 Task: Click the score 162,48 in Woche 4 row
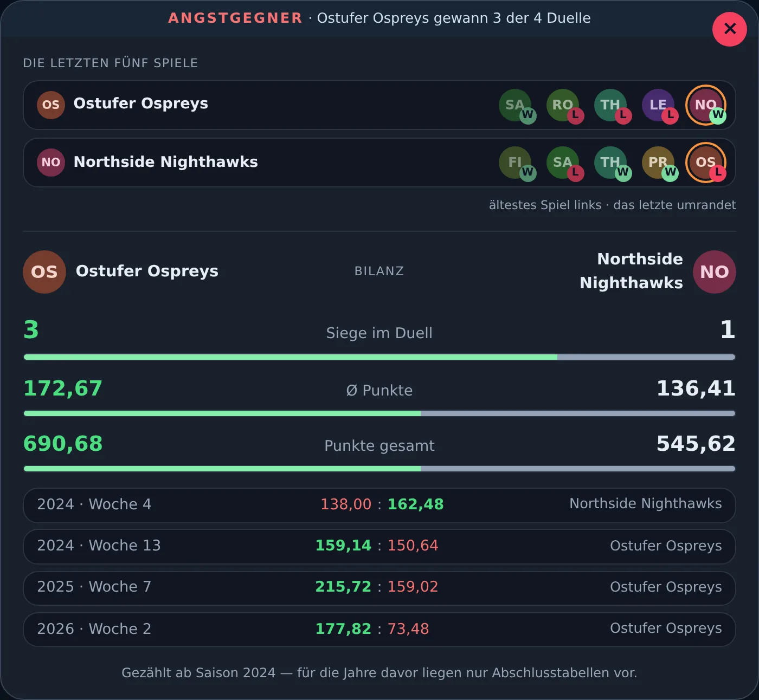coord(416,504)
